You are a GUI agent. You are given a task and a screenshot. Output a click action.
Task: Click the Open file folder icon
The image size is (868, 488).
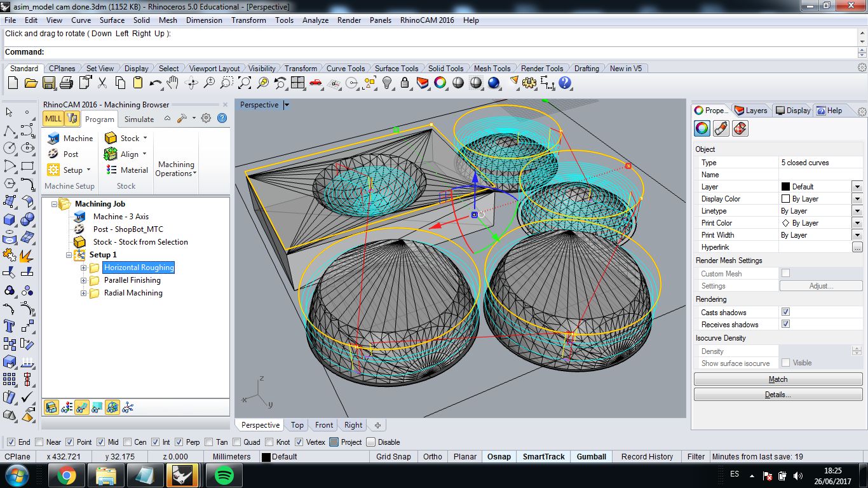click(x=31, y=83)
